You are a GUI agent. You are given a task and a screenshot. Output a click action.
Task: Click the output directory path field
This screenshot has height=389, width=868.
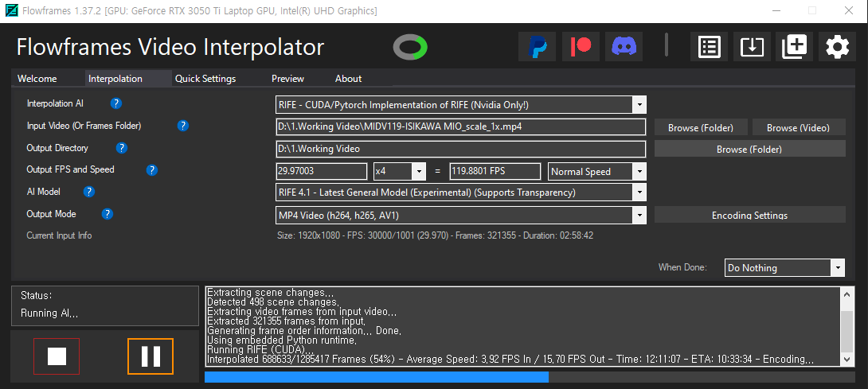click(x=460, y=149)
